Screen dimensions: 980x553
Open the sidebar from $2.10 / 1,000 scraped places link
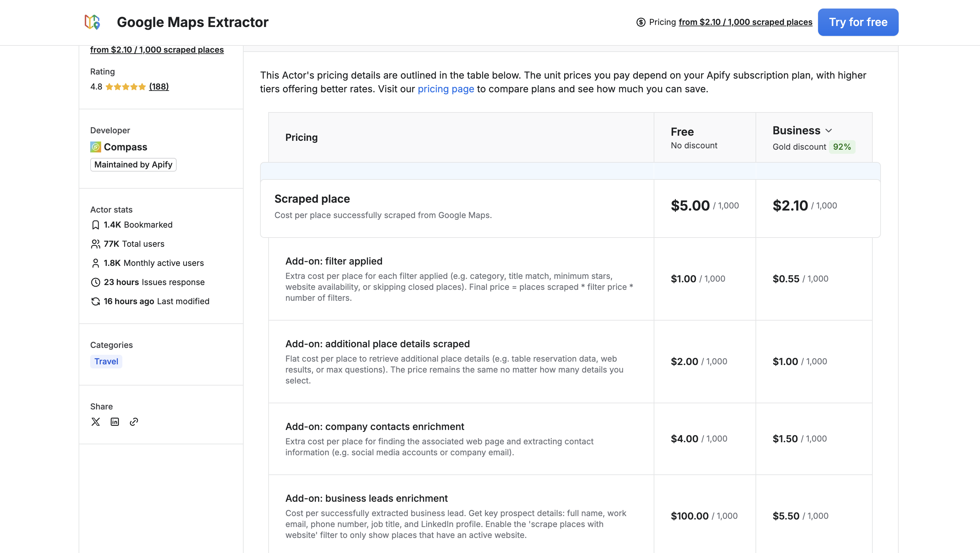click(x=157, y=50)
